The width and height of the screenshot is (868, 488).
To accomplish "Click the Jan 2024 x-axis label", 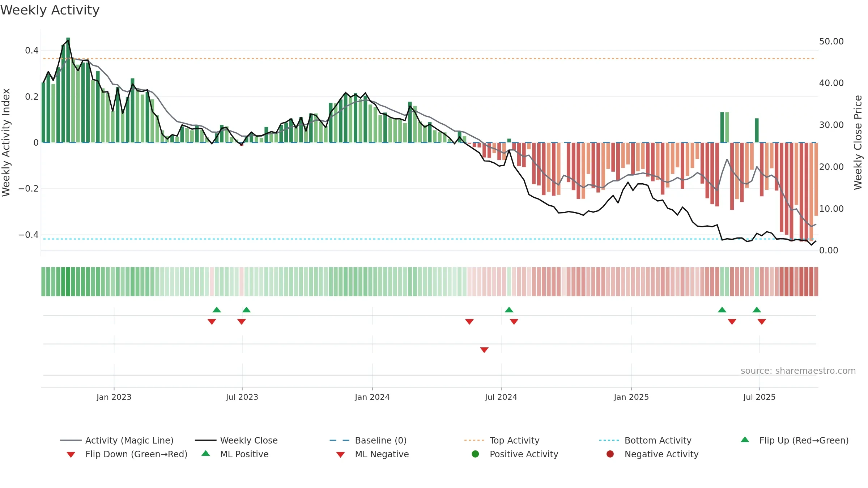I will click(x=372, y=397).
